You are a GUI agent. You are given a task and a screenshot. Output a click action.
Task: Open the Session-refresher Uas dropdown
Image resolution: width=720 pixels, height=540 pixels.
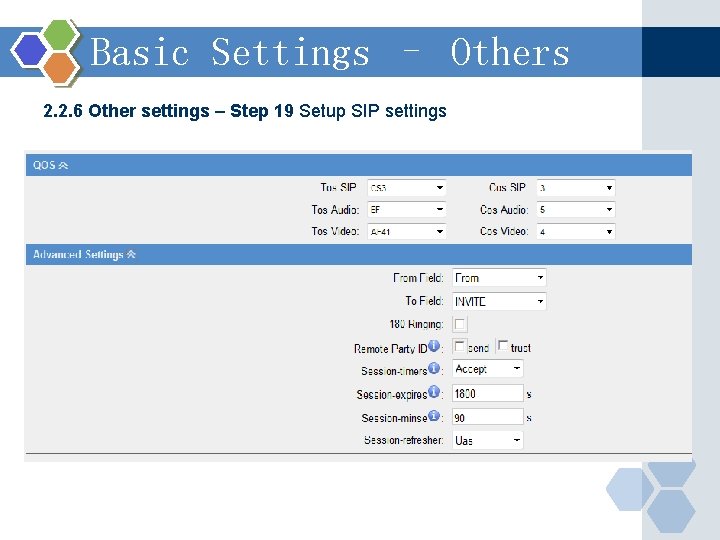tap(488, 440)
